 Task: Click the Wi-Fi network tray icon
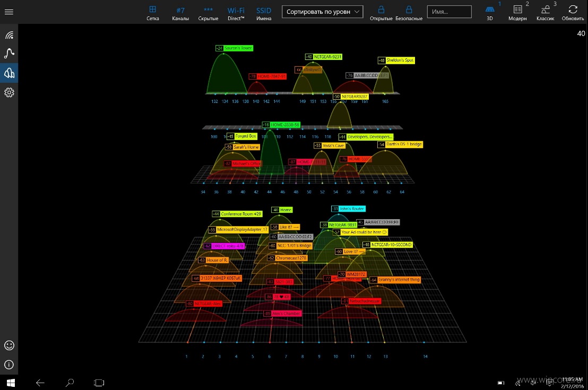(x=518, y=383)
